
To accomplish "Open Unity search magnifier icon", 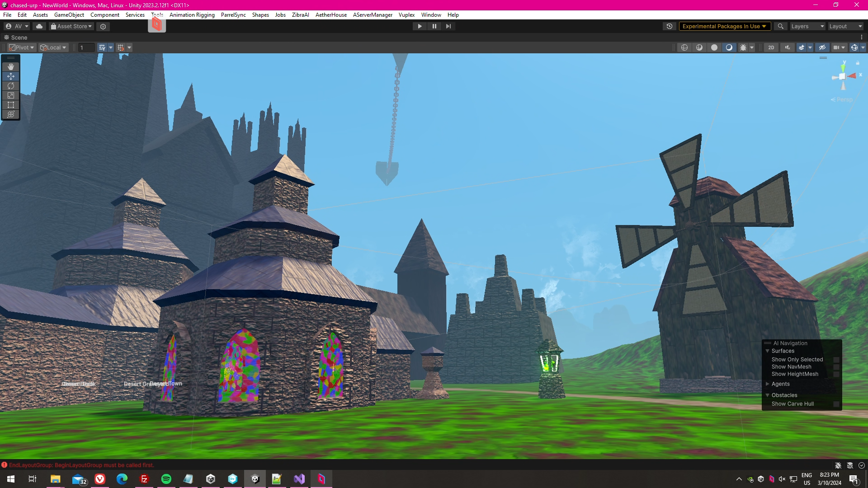I will point(780,26).
